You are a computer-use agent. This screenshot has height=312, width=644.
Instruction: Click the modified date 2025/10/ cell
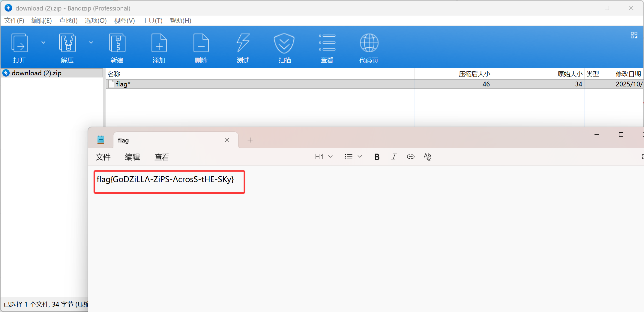[x=629, y=84]
